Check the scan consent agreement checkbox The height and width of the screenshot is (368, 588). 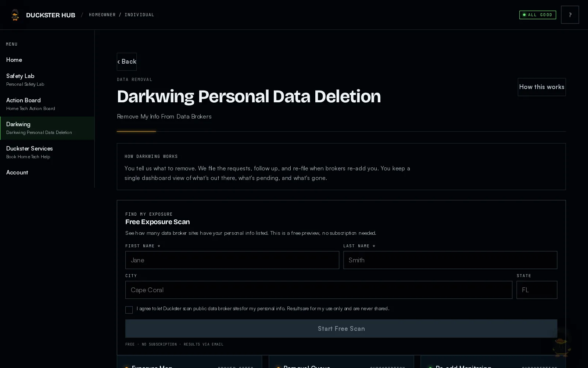129,310
